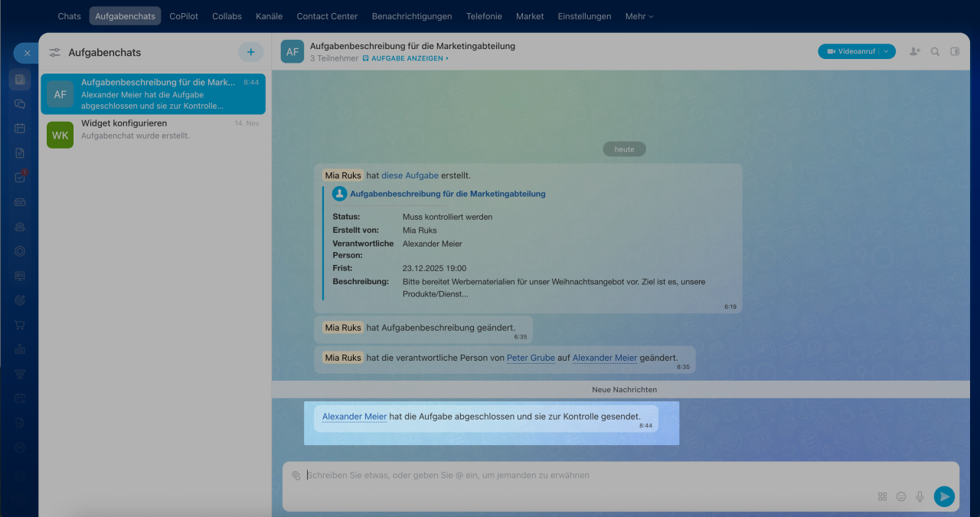Image resolution: width=980 pixels, height=517 pixels.
Task: Open the contacts group sidebar icon
Action: tap(20, 226)
